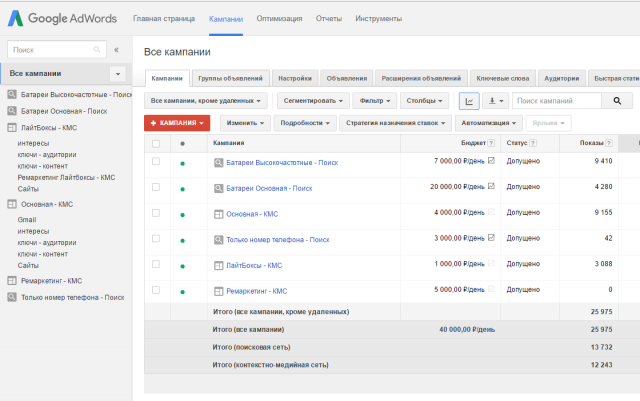Open 'Все кампании, кроме удаленных' filter dropdown

coord(206,101)
